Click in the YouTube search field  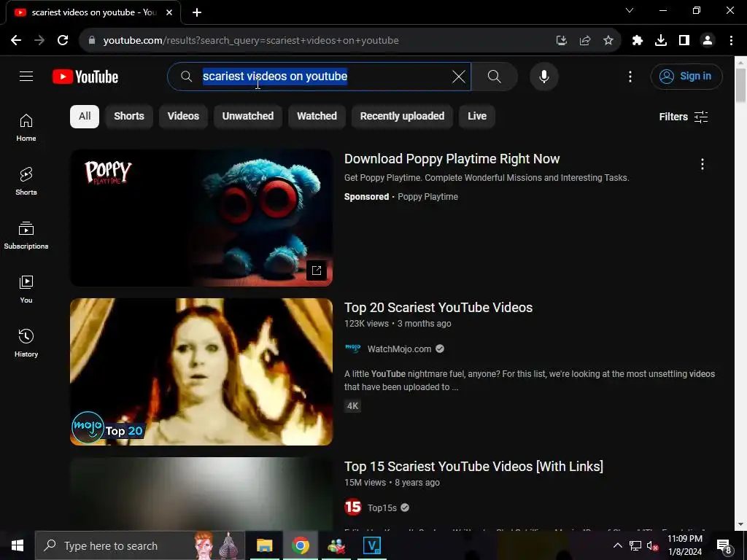tap(320, 76)
